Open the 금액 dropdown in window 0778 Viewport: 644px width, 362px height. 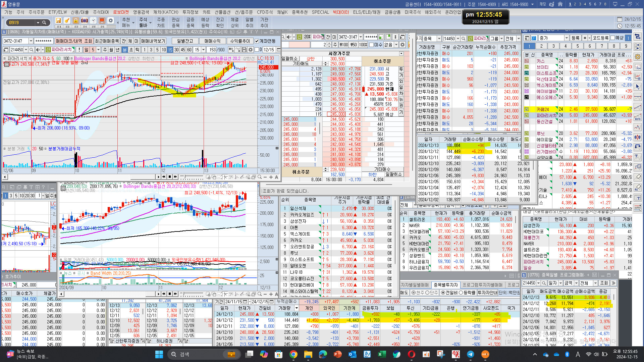tap(576, 283)
